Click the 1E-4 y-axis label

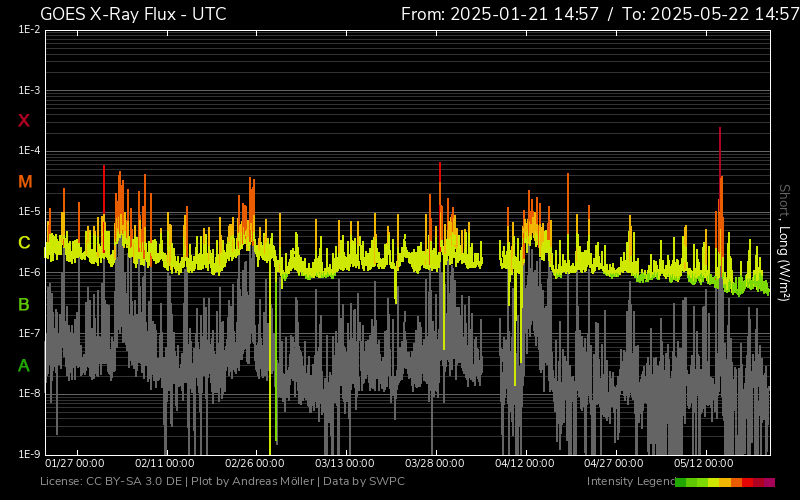[x=29, y=151]
